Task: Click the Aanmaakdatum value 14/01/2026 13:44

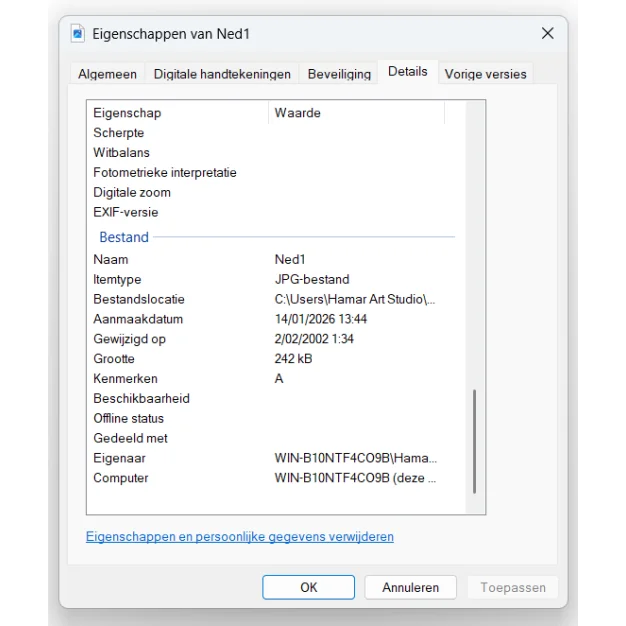Action: point(321,319)
